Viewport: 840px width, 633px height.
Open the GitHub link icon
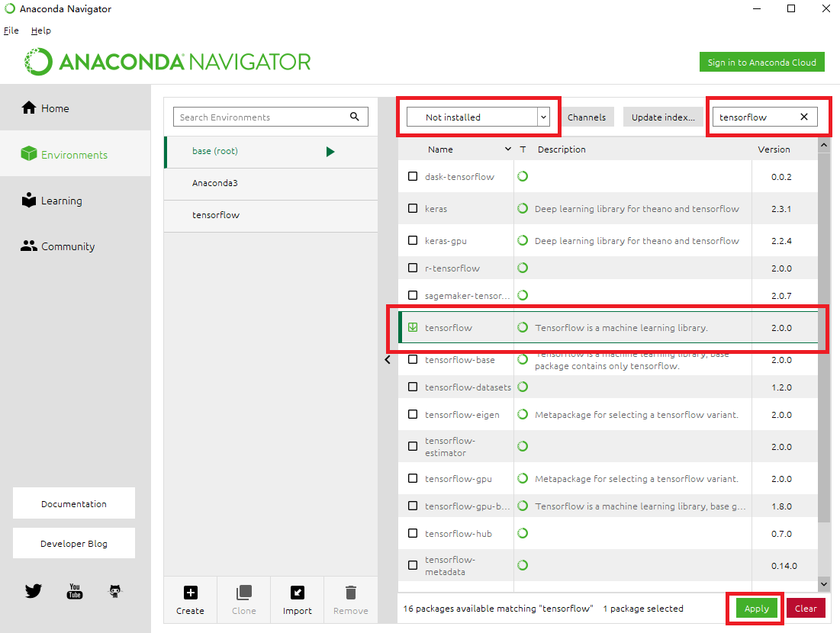[x=115, y=591]
